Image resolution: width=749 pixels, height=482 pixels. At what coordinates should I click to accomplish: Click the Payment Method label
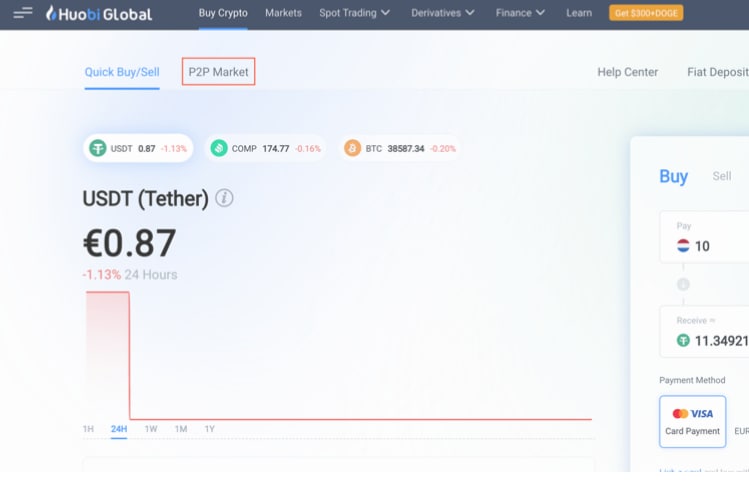click(692, 380)
